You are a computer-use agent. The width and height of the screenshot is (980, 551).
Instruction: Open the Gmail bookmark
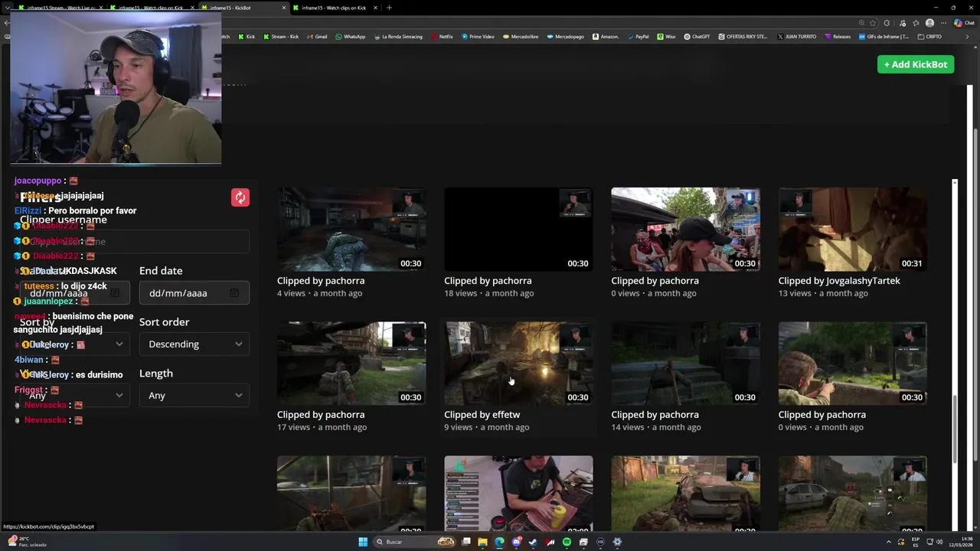tap(317, 37)
